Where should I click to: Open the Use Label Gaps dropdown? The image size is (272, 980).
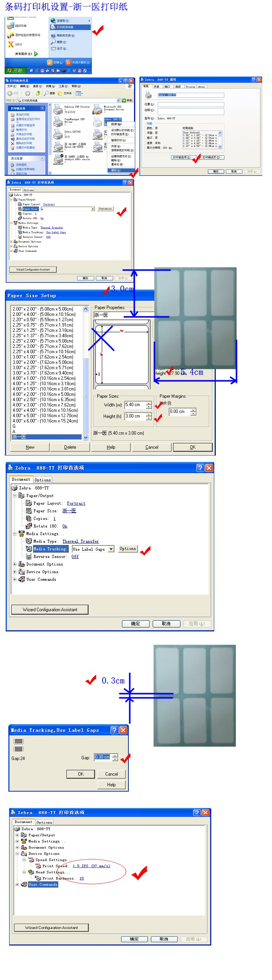[x=111, y=549]
